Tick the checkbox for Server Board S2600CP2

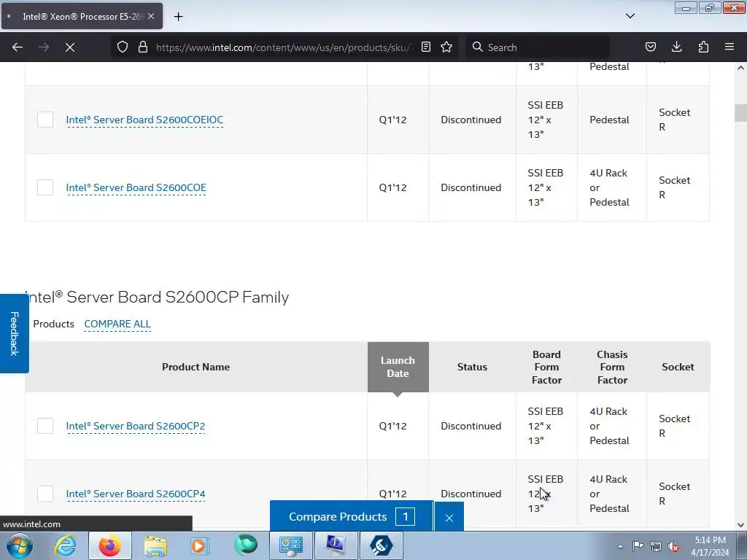pyautogui.click(x=45, y=426)
